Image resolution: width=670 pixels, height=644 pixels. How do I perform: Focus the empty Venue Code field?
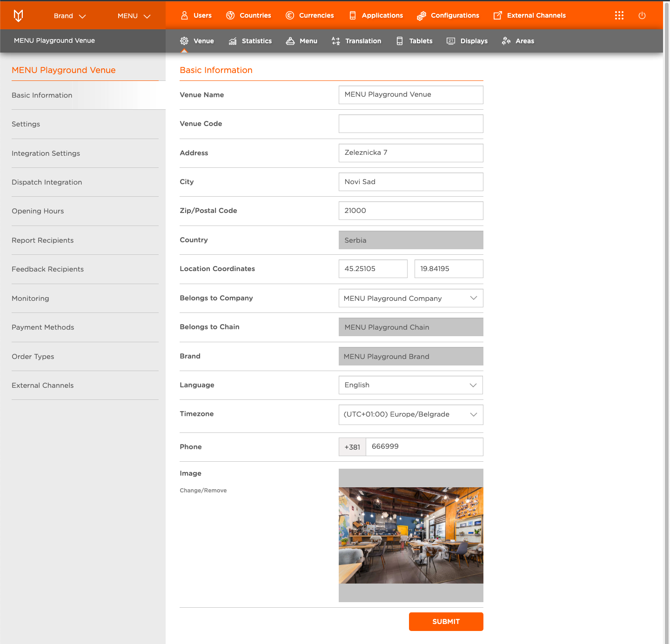pyautogui.click(x=411, y=124)
